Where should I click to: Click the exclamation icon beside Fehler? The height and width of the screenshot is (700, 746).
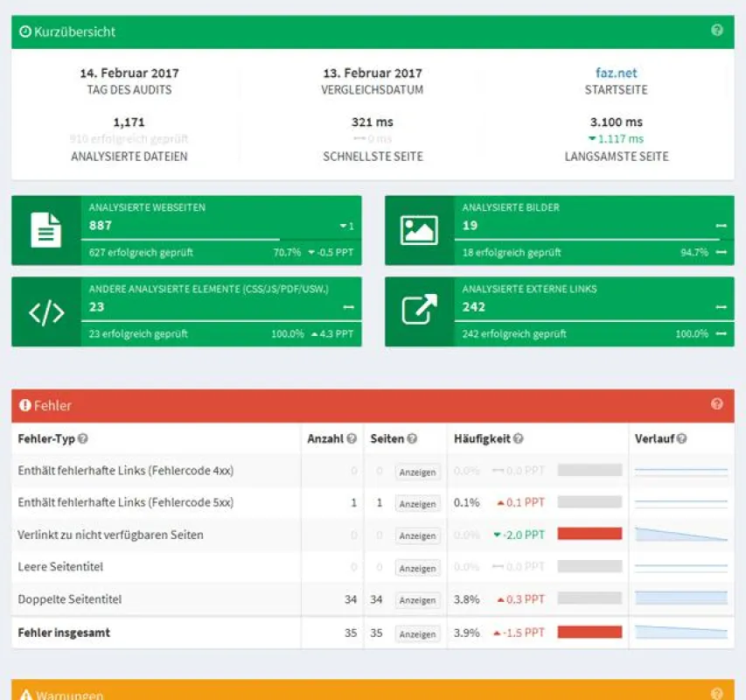(25, 405)
